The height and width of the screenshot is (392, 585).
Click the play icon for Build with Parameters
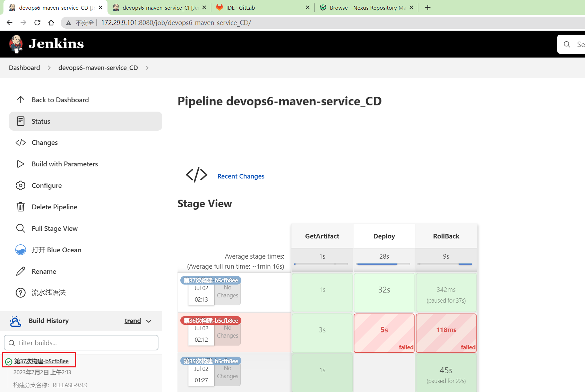[20, 164]
